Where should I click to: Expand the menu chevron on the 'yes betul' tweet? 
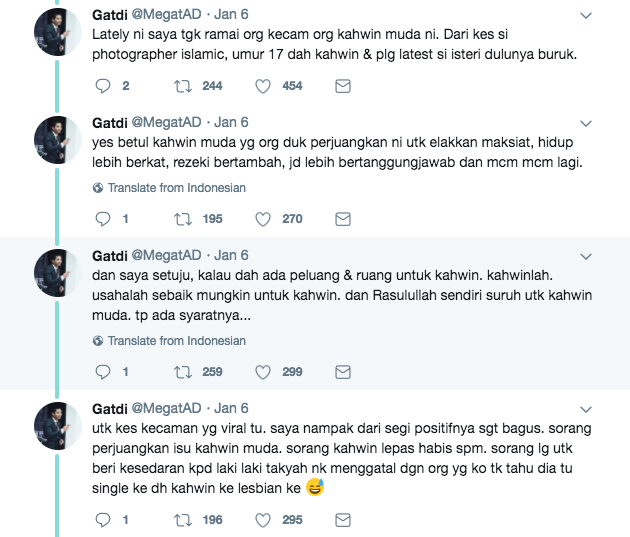(586, 124)
